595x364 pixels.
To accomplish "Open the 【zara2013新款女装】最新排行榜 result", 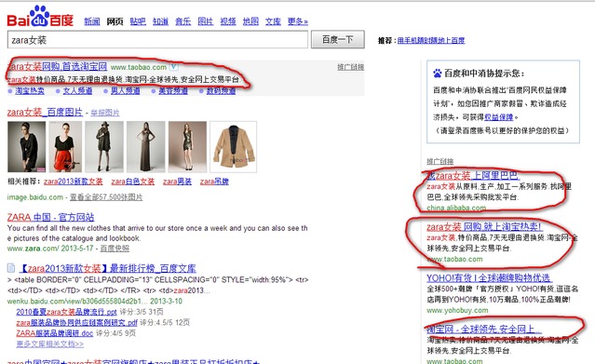I will (x=107, y=268).
